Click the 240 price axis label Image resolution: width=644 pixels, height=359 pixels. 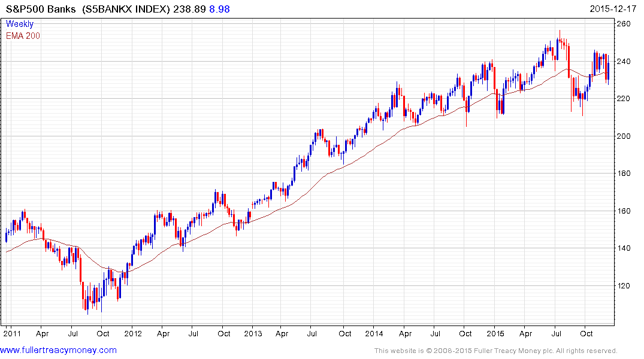[624, 62]
